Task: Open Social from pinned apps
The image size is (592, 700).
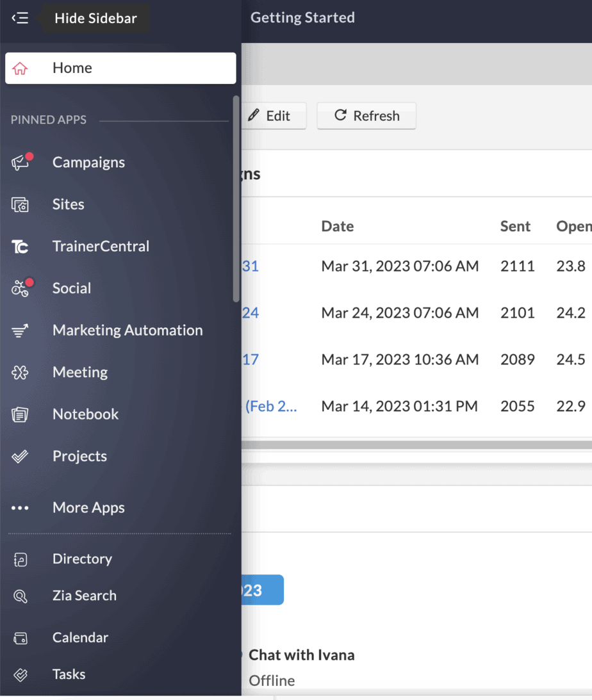Action: click(x=72, y=288)
